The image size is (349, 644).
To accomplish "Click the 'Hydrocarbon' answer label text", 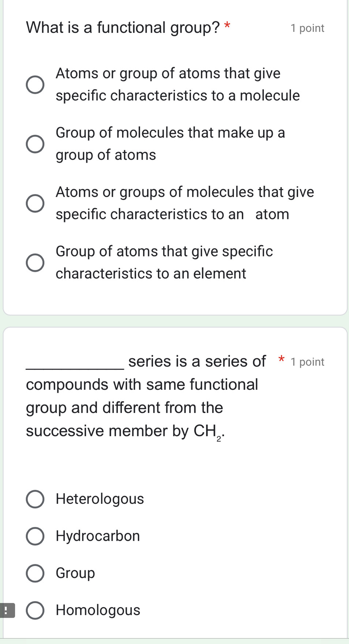I will (x=98, y=536).
